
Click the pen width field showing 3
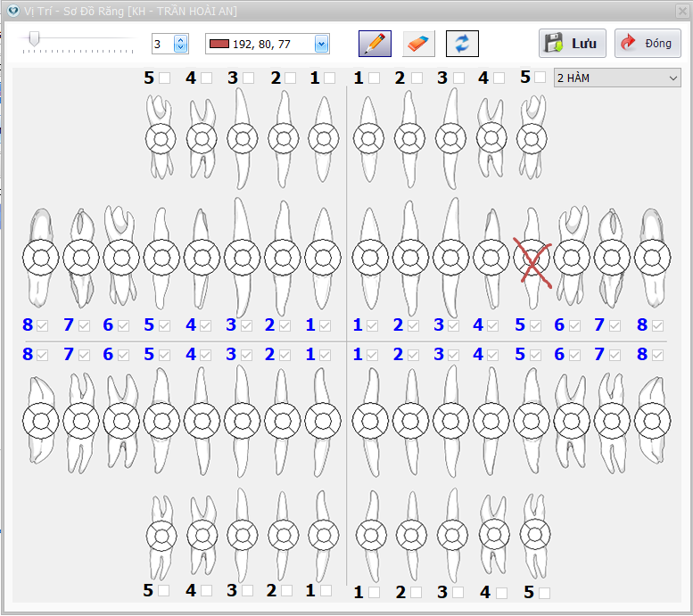point(163,44)
